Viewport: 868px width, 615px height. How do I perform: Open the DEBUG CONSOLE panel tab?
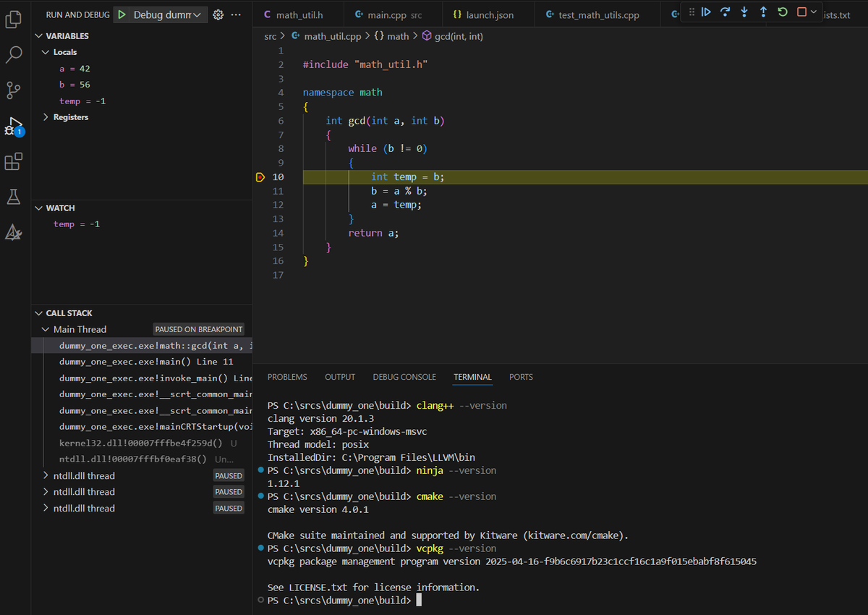[x=404, y=377]
